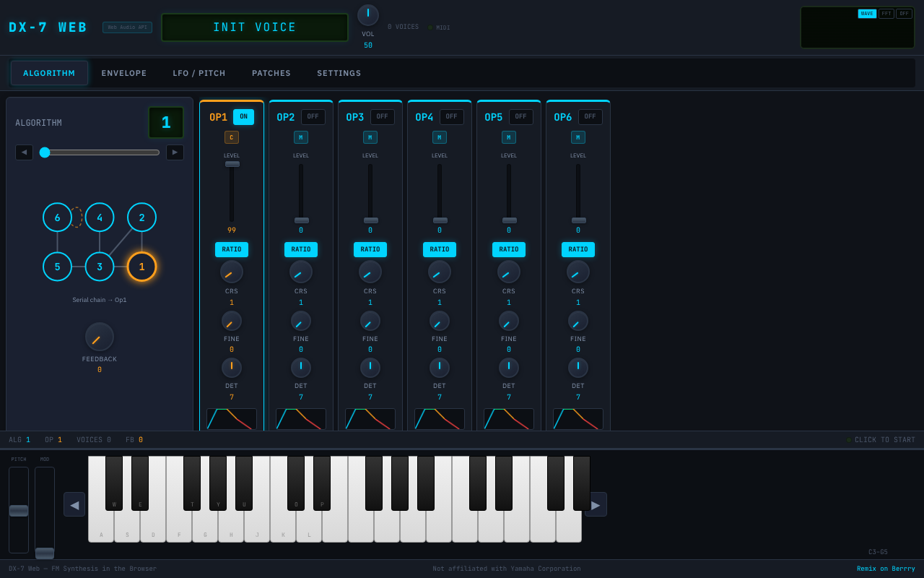The width and height of the screenshot is (924, 578).
Task: Click the FINE knob on OP2
Action: click(300, 321)
